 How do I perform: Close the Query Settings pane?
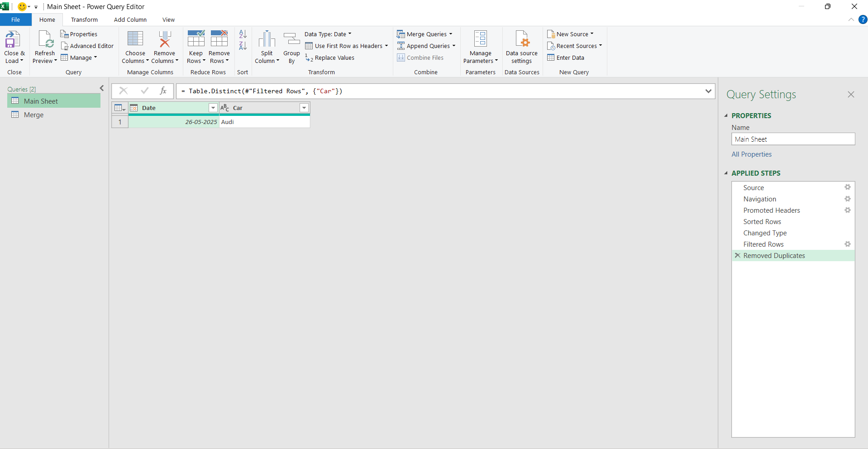point(851,94)
